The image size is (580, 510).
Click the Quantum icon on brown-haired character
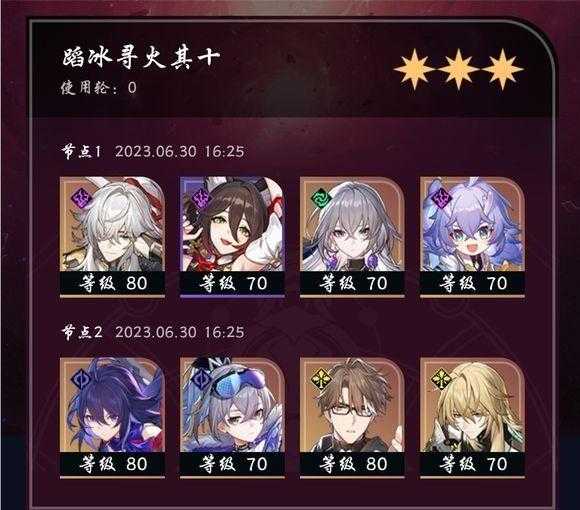coord(202,198)
